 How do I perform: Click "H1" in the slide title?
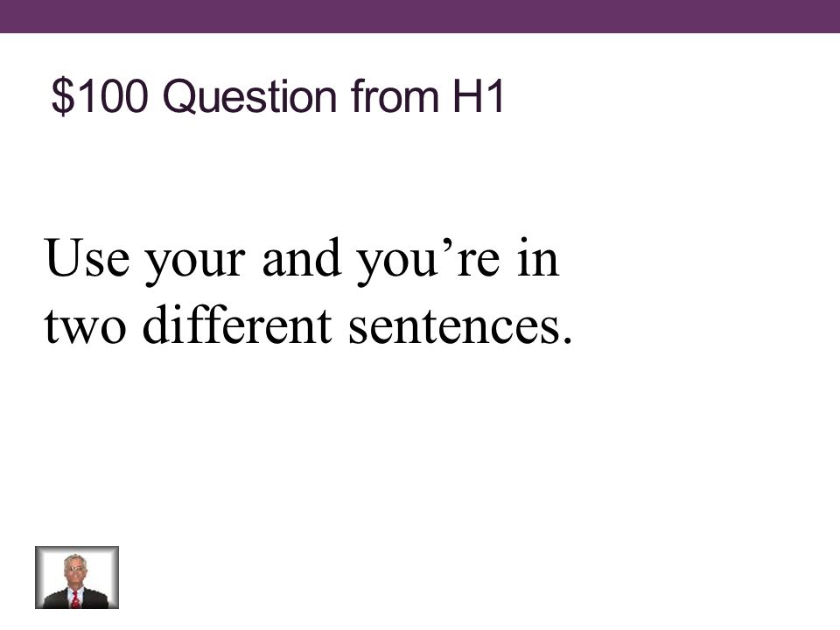point(479,96)
